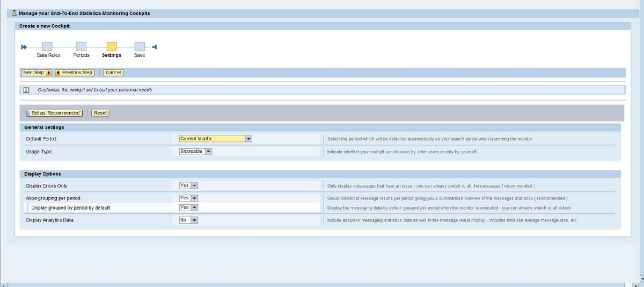The width and height of the screenshot is (644, 287).
Task: Expand the Usage Type dropdown
Action: click(x=209, y=152)
